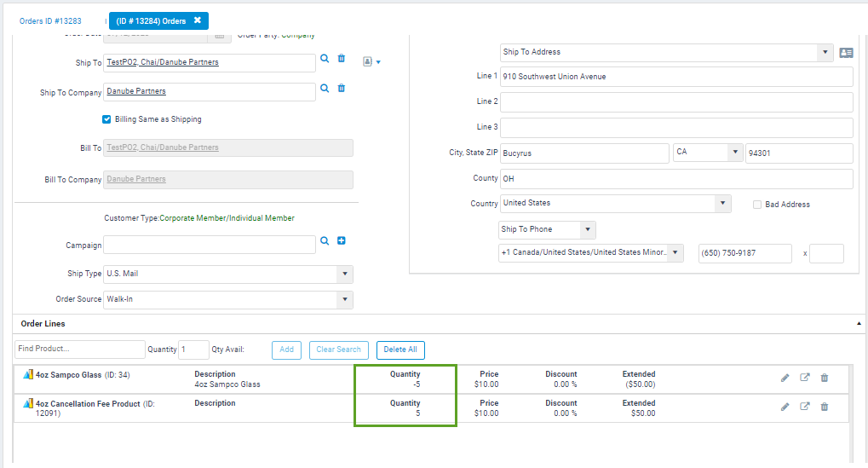Image resolution: width=868 pixels, height=468 pixels.
Task: Open the Country dropdown showing United States
Action: pos(722,203)
